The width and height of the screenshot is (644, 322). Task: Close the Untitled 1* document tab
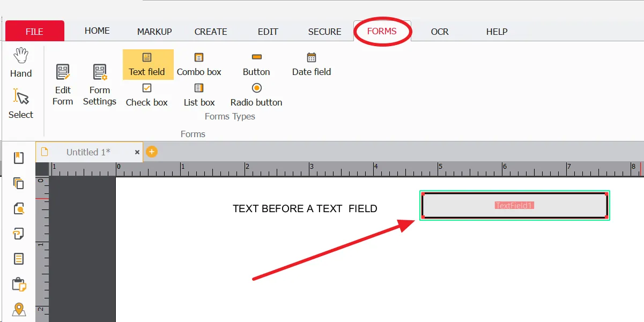click(137, 152)
